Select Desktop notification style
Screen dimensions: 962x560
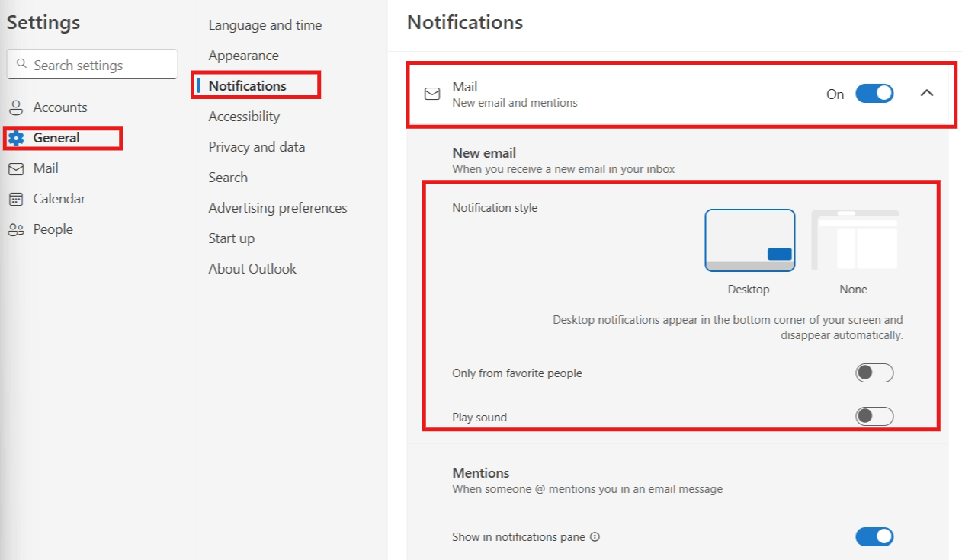point(749,238)
